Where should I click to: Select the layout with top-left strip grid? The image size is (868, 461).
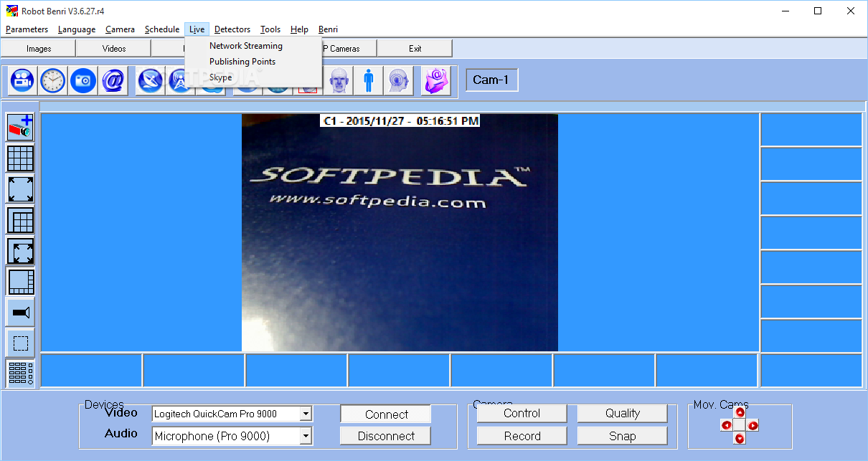[x=21, y=220]
